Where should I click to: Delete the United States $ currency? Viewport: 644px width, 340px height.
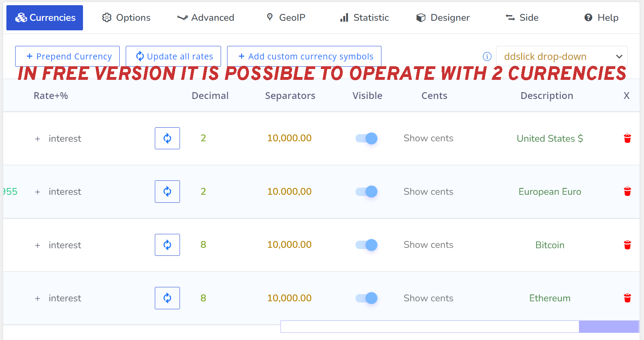point(627,138)
